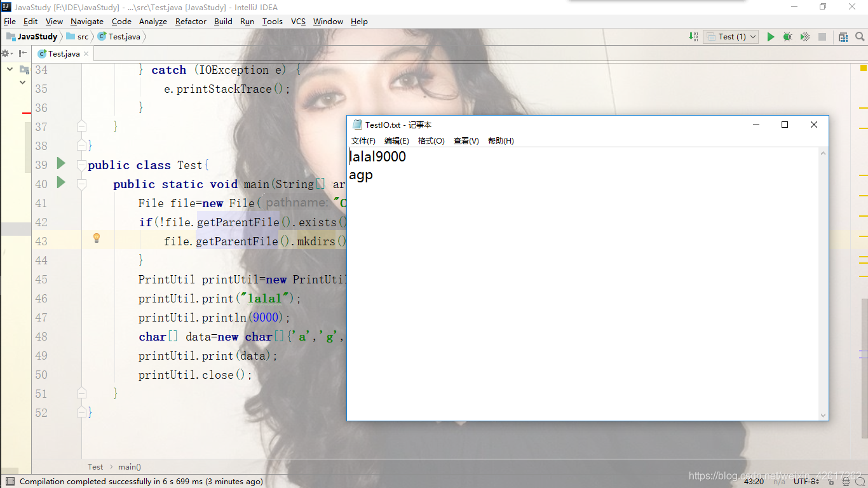This screenshot has height=488, width=868.
Task: Click Notepad scrollbar up arrow
Action: pos(824,153)
